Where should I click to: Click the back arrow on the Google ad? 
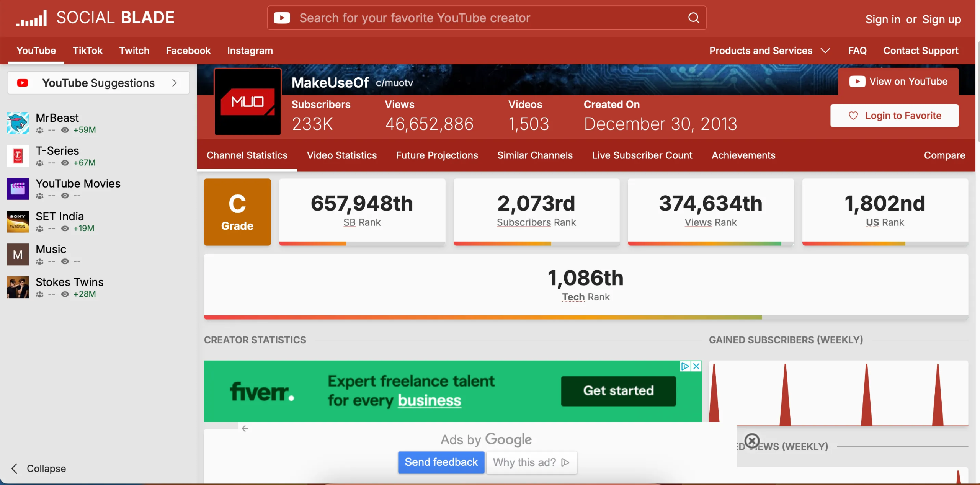(x=245, y=428)
